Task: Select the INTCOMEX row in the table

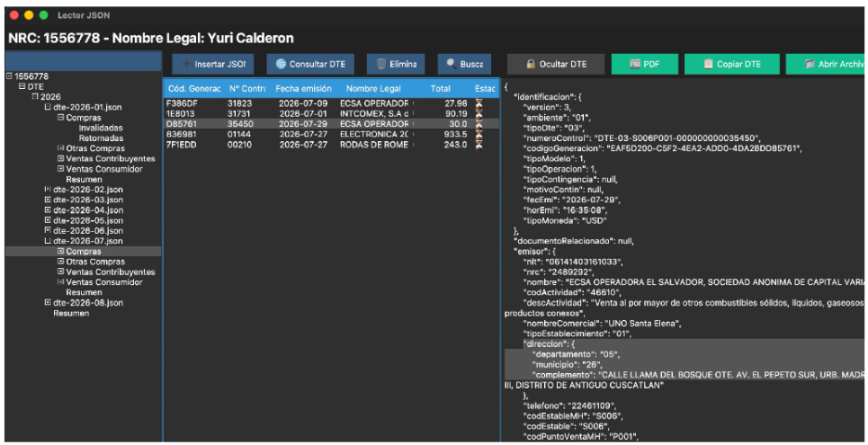Action: pyautogui.click(x=331, y=114)
